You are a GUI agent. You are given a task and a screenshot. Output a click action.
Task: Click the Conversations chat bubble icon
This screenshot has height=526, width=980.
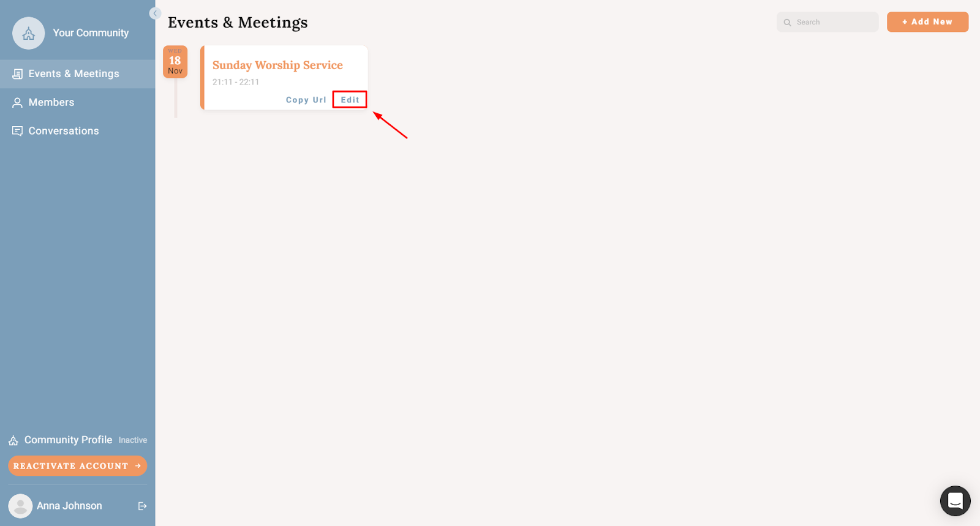click(18, 131)
